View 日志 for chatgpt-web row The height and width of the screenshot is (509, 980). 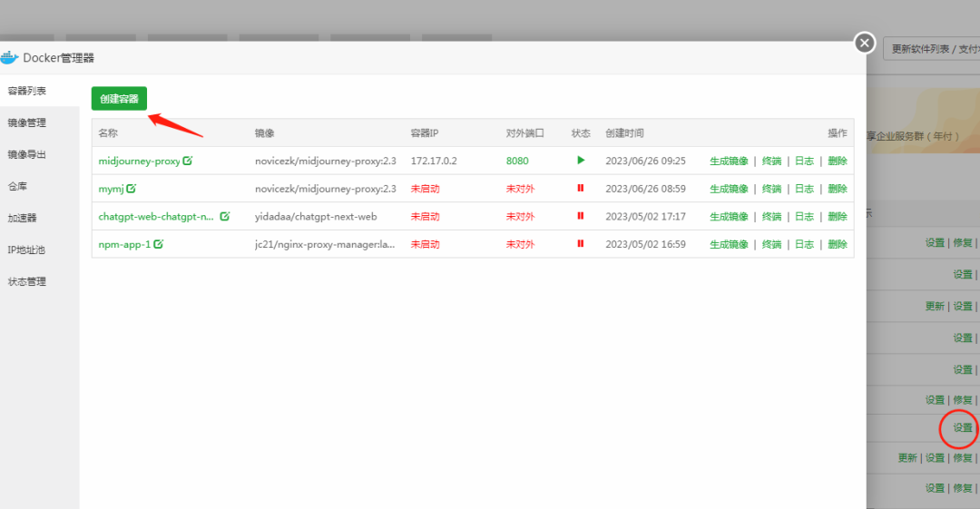[804, 216]
